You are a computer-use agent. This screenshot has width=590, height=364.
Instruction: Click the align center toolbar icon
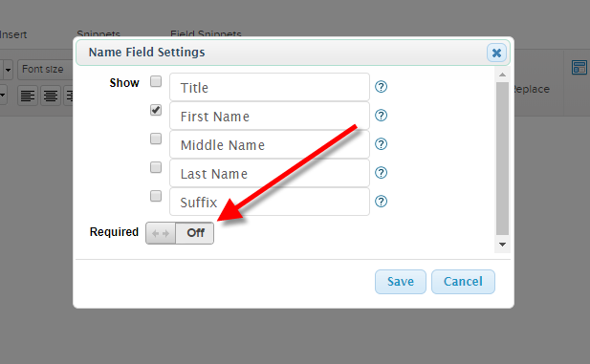click(51, 96)
